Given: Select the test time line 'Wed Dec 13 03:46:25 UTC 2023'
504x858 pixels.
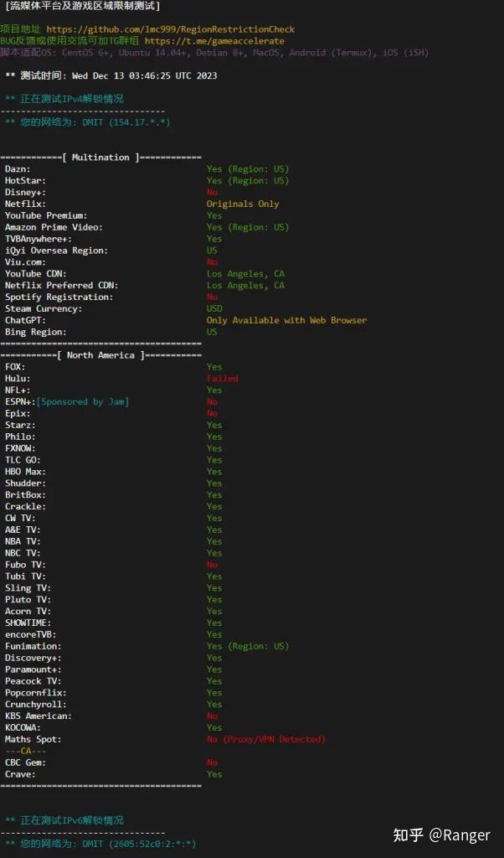Looking at the screenshot, I should 144,75.
